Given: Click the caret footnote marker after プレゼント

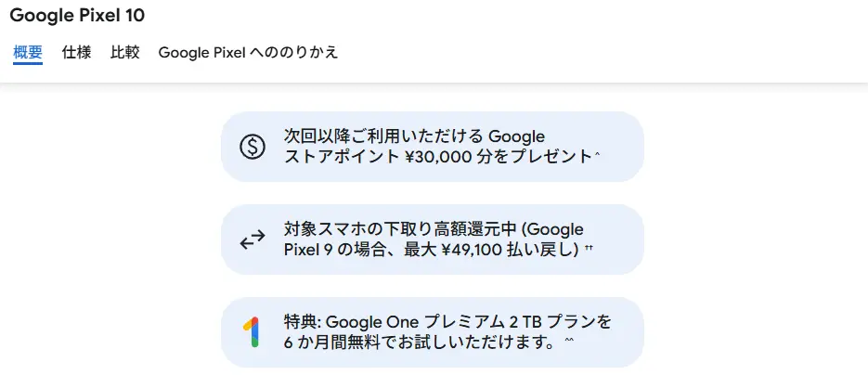Looking at the screenshot, I should 597,155.
